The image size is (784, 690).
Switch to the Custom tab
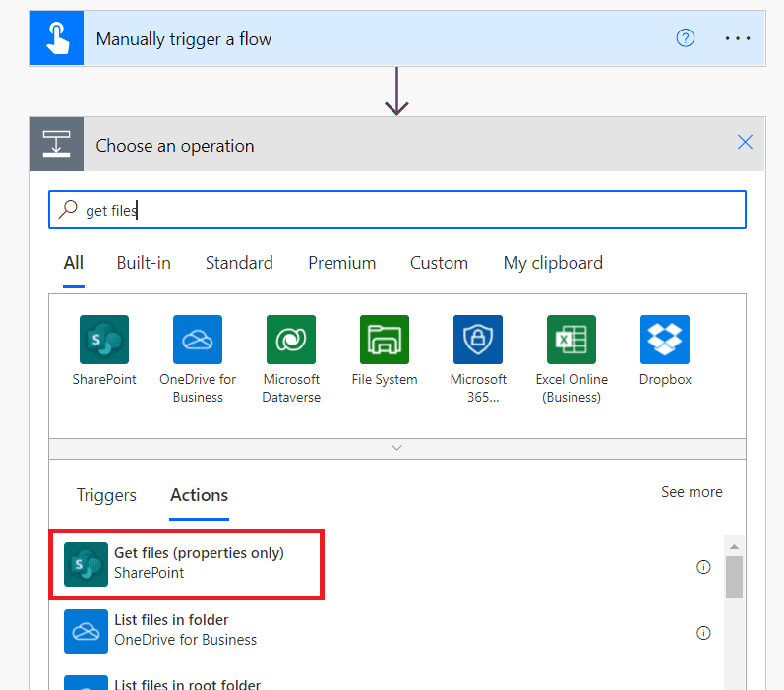point(439,263)
